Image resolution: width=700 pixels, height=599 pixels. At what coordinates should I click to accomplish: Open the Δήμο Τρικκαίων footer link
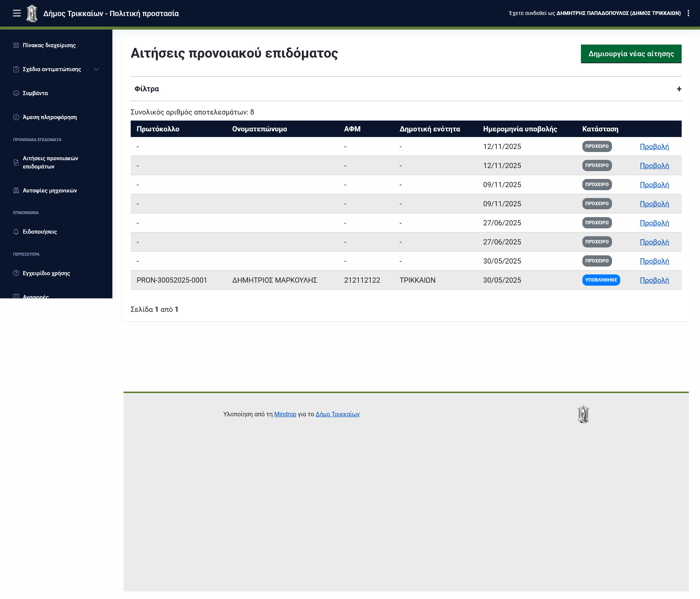point(337,414)
